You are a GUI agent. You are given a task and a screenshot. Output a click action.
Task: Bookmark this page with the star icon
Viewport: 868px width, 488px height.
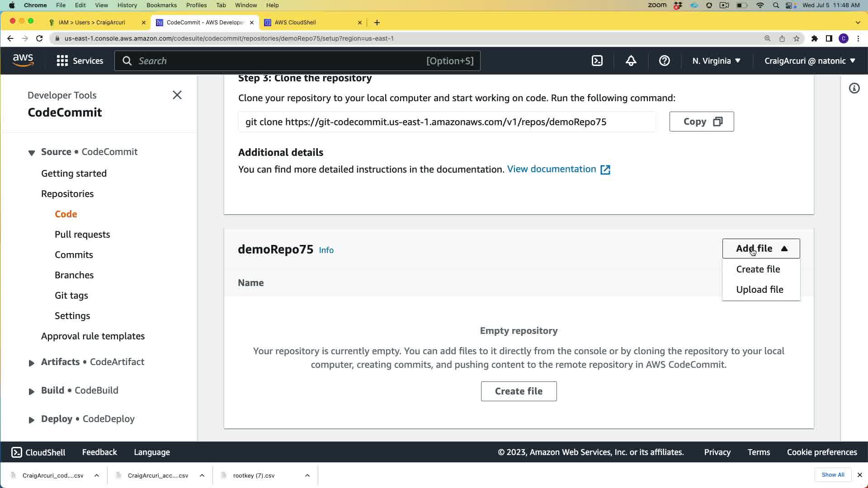click(x=797, y=38)
